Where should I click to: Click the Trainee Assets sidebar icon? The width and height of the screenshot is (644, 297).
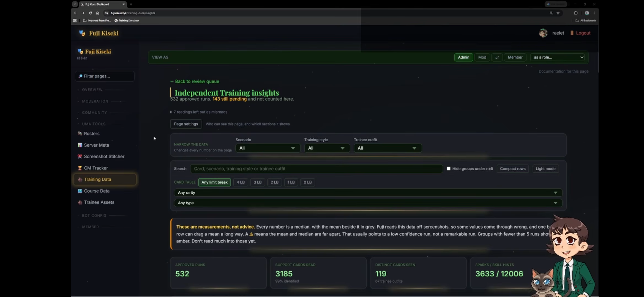(x=80, y=202)
